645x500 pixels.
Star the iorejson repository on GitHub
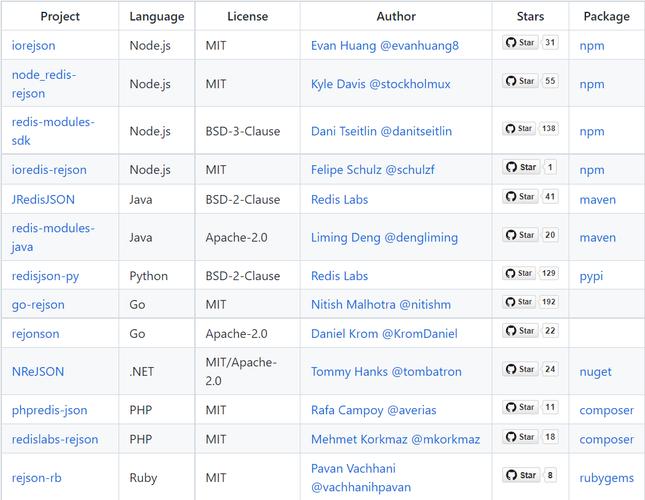coord(520,42)
